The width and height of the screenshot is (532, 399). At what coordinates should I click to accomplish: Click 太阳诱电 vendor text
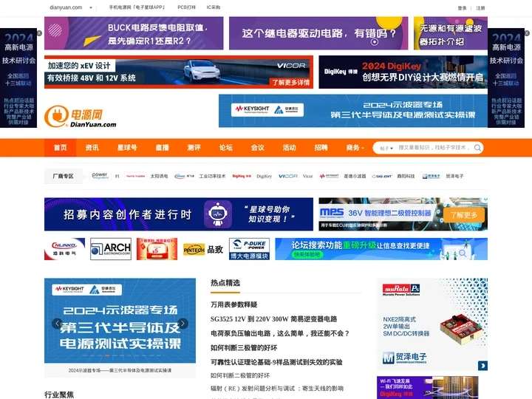(x=159, y=176)
